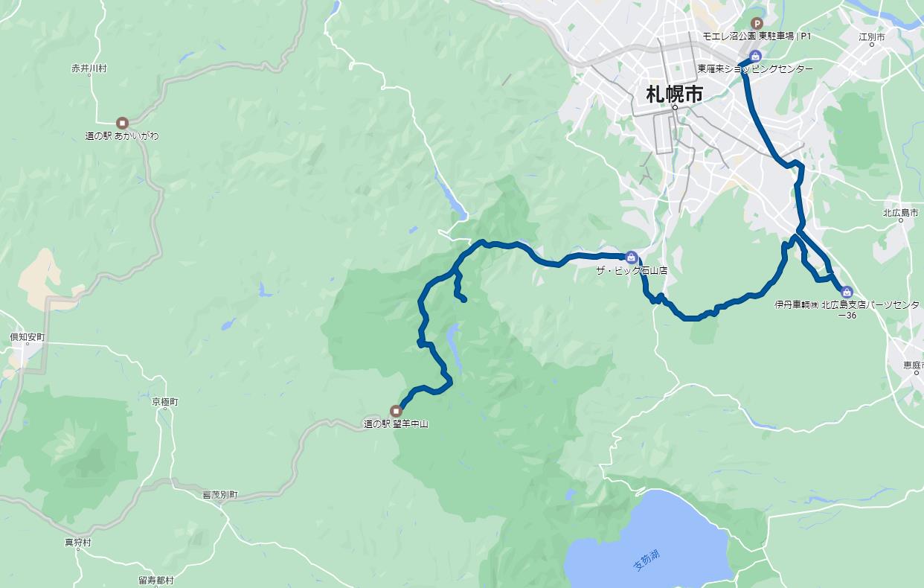The height and width of the screenshot is (588, 924).
Task: Select the 東雁来ショッピングセンター shopping pin
Action: [756, 56]
